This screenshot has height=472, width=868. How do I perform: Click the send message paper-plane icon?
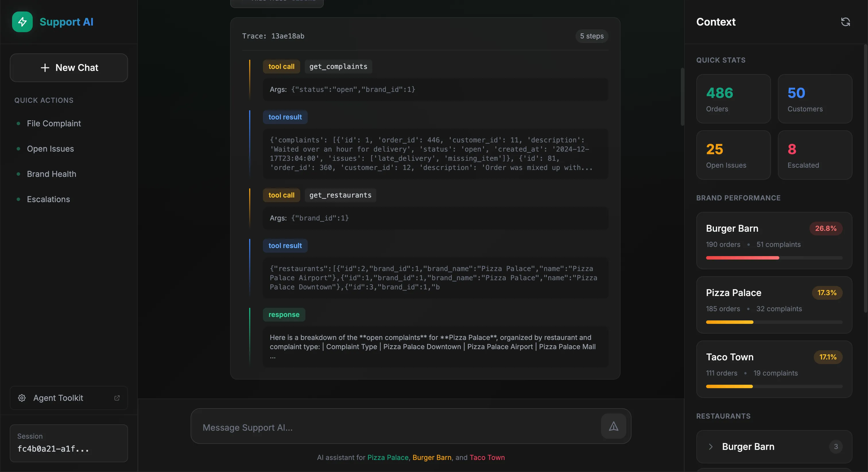tap(613, 426)
